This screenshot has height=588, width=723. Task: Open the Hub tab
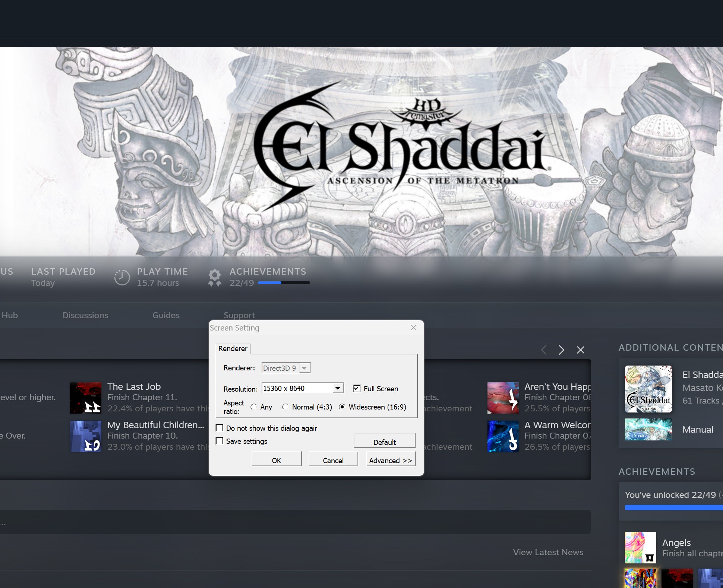10,315
